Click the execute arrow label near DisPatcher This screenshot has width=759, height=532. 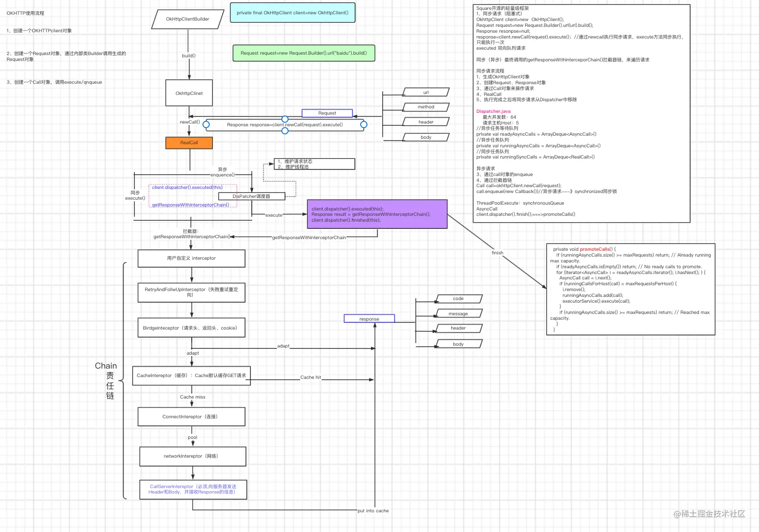[x=274, y=215]
